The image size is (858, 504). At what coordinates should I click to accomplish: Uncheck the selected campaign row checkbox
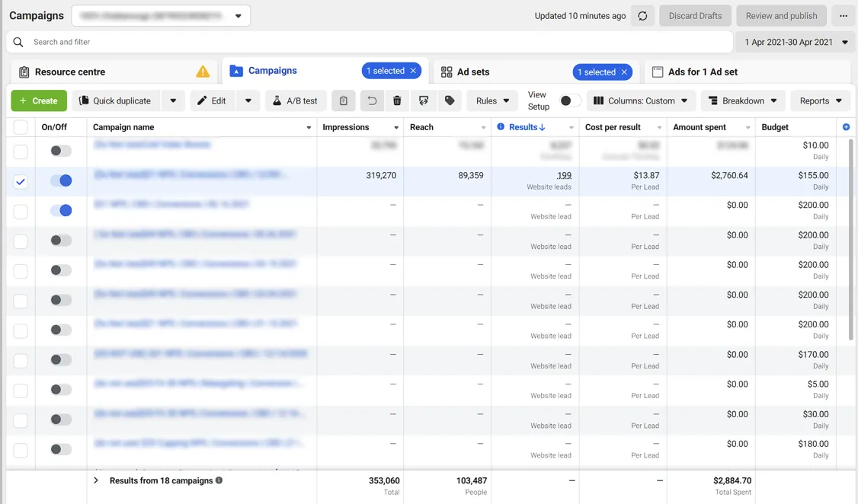(21, 181)
